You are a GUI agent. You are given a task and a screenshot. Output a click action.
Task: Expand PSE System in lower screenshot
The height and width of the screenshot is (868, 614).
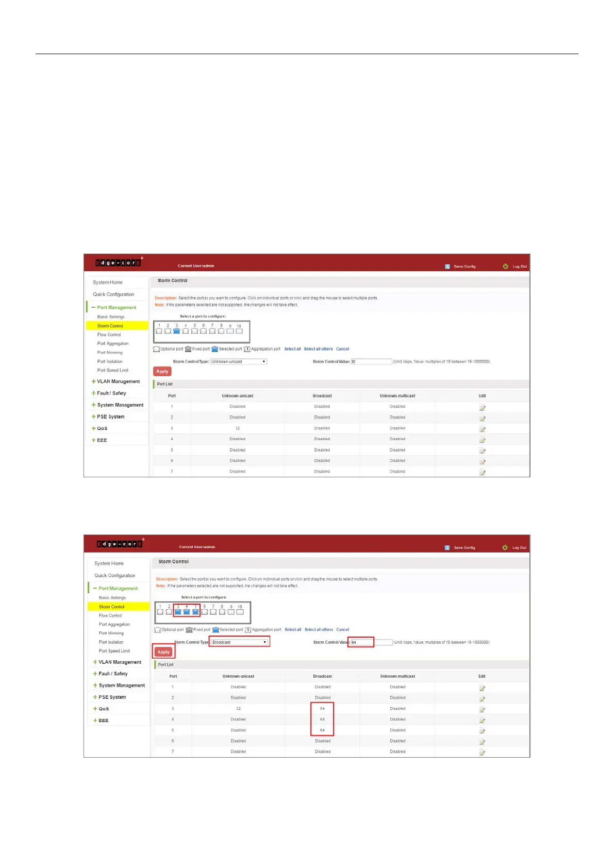tap(109, 697)
